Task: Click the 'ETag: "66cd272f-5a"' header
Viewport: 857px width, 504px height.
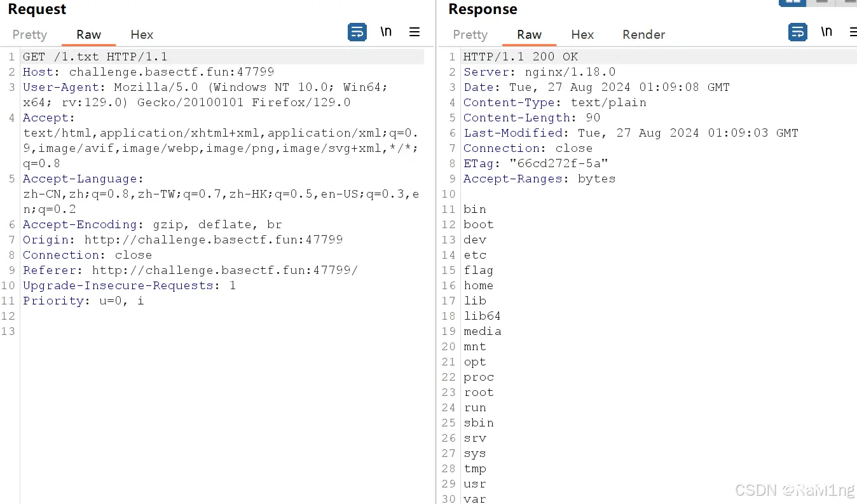Action: click(x=536, y=163)
